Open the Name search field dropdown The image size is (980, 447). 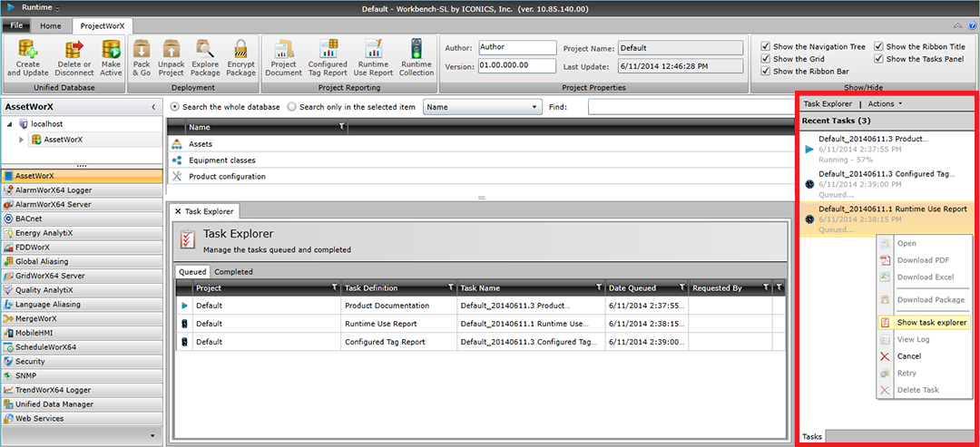tap(536, 107)
